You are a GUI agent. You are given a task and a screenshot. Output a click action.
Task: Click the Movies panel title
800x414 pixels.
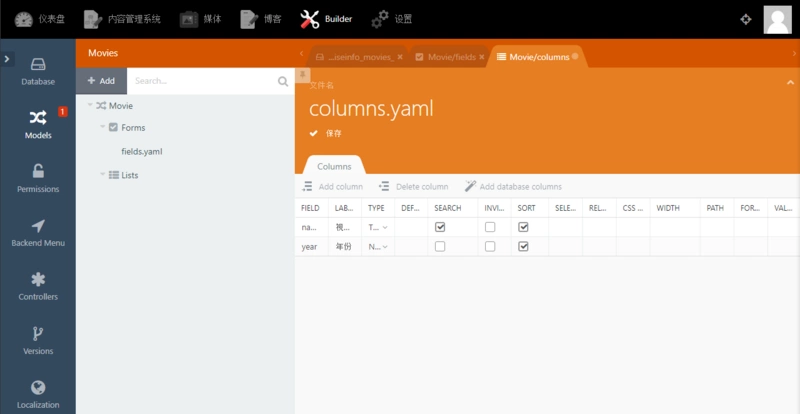[x=103, y=53]
